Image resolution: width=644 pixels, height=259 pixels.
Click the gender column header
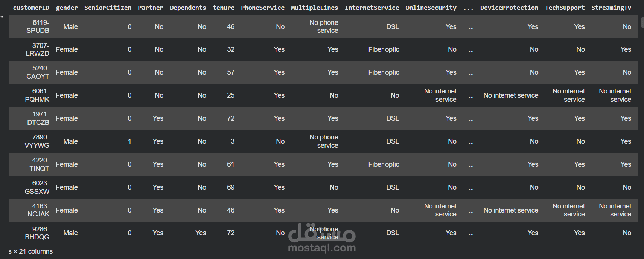click(67, 8)
